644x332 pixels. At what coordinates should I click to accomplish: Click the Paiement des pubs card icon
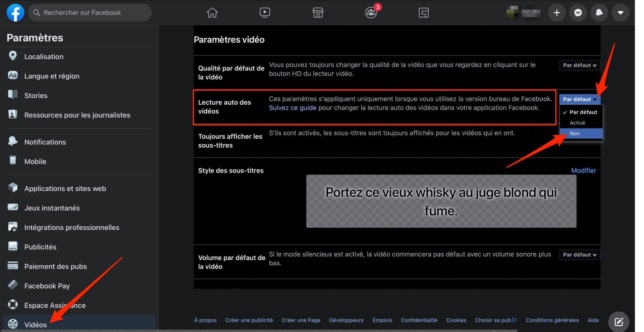[13, 266]
